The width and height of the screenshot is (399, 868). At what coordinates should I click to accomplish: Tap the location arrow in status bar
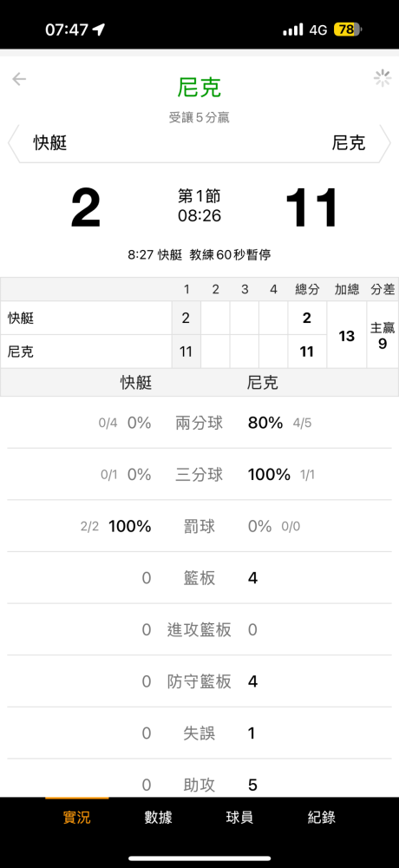click(99, 30)
